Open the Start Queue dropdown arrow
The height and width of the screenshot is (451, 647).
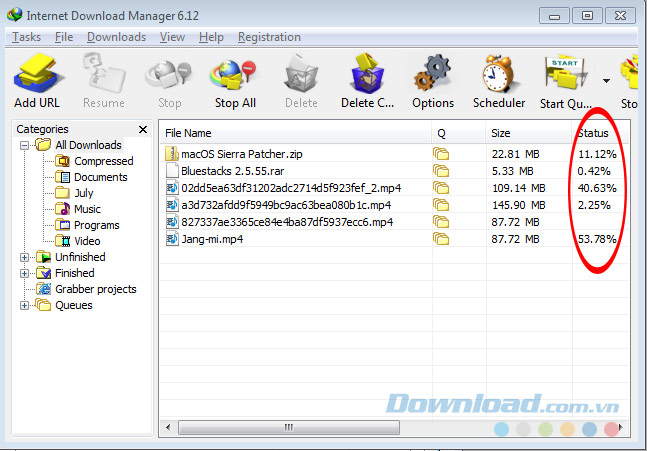tap(606, 81)
